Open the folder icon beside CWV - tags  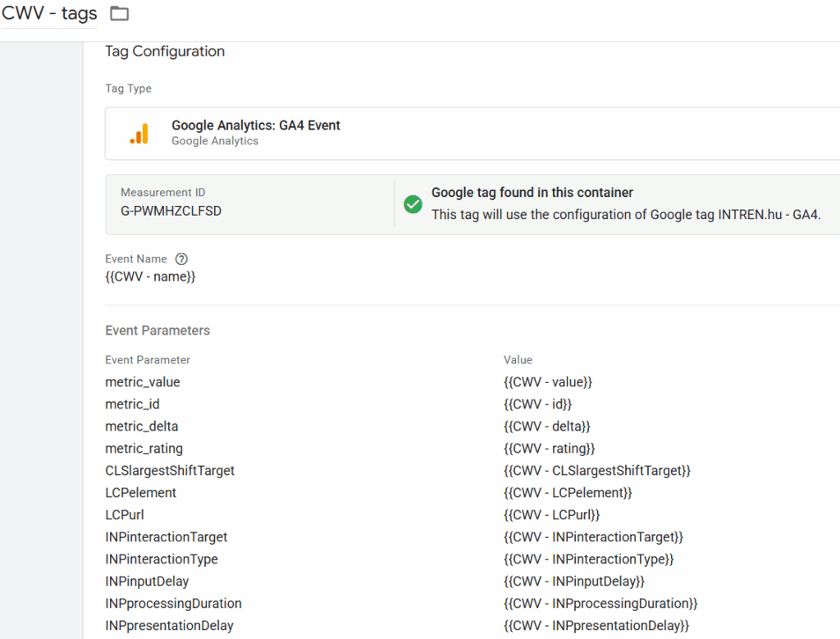119,13
